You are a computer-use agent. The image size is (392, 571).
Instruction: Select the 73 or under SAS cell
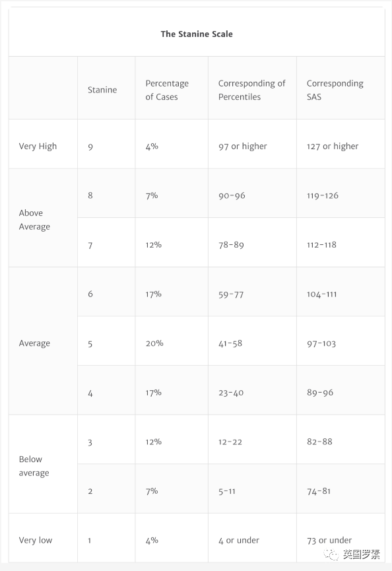point(329,540)
